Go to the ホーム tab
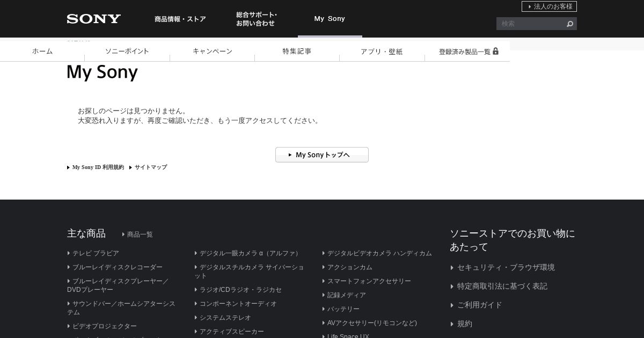Image resolution: width=644 pixels, height=338 pixels. [x=42, y=51]
